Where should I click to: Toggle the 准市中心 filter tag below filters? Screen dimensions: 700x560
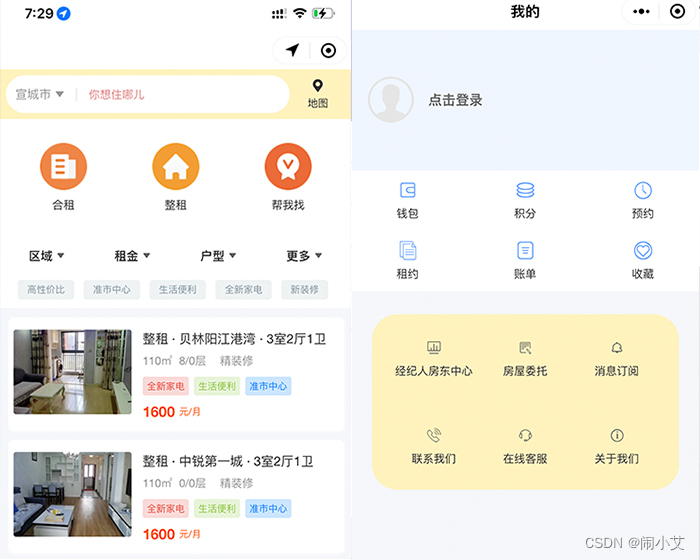coord(112,290)
